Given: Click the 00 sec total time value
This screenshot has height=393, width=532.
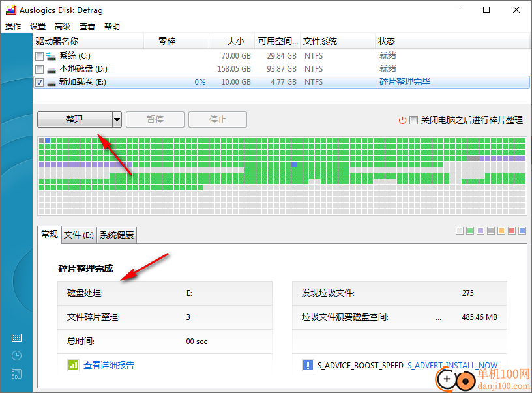Looking at the screenshot, I should 196,342.
